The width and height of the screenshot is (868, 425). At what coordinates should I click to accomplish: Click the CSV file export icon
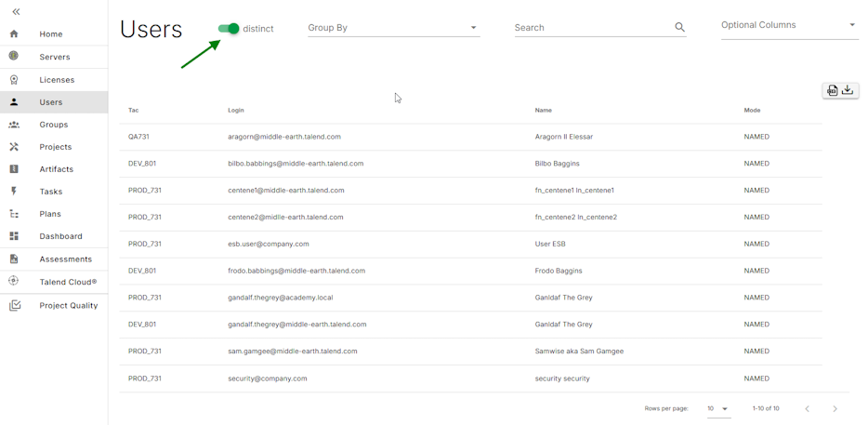pos(832,90)
